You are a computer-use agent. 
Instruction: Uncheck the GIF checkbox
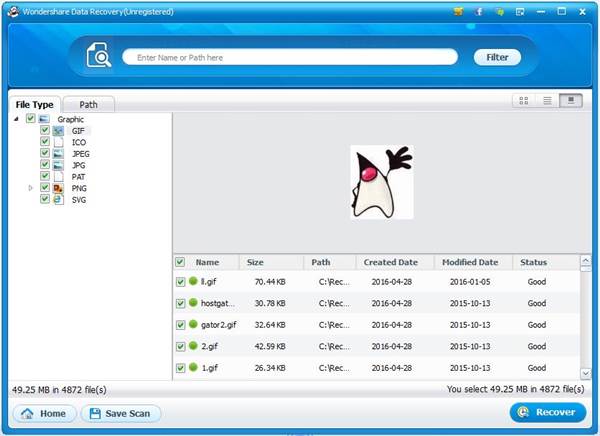[45, 130]
